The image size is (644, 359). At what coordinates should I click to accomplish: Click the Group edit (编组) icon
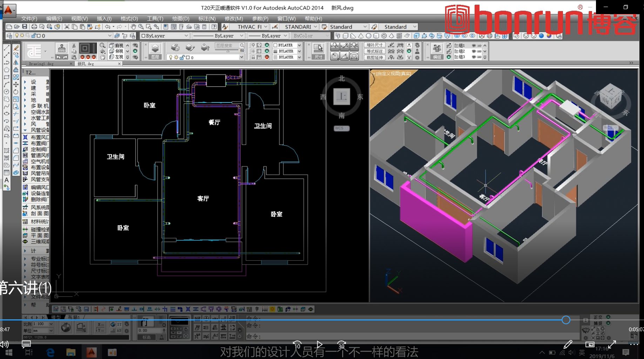437,48
